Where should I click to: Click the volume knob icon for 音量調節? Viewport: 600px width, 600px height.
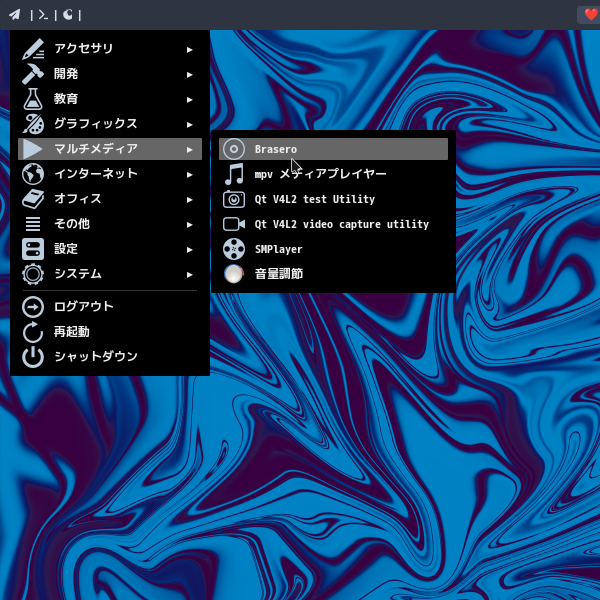[234, 274]
